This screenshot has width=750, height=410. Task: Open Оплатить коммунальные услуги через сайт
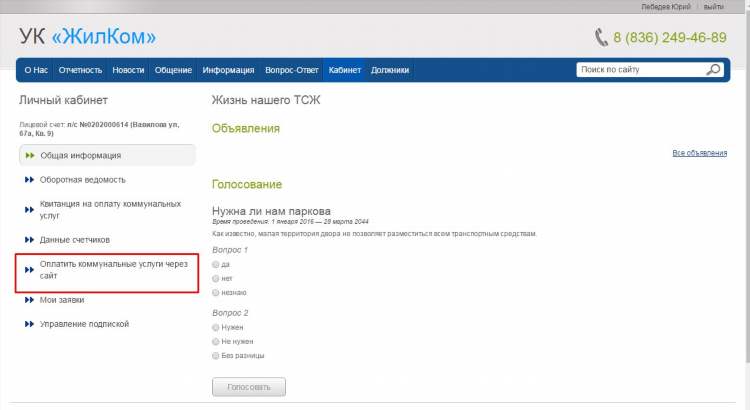114,270
